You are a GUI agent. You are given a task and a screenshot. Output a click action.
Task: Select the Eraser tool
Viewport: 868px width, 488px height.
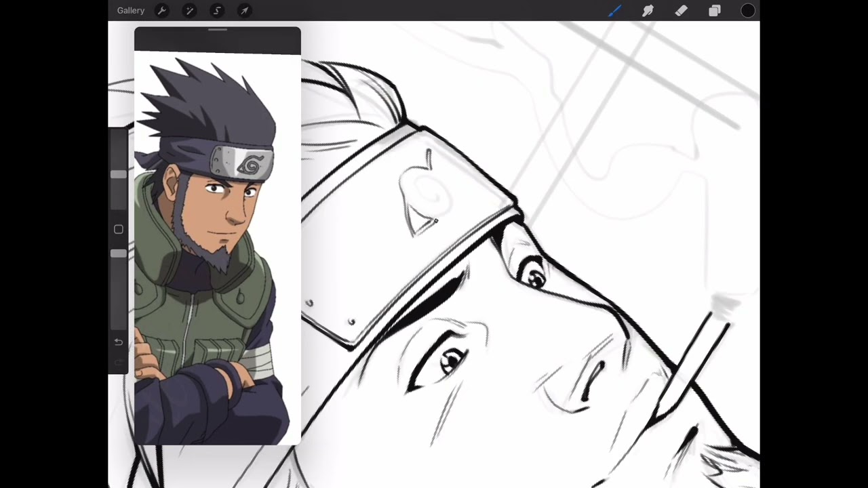pyautogui.click(x=682, y=11)
